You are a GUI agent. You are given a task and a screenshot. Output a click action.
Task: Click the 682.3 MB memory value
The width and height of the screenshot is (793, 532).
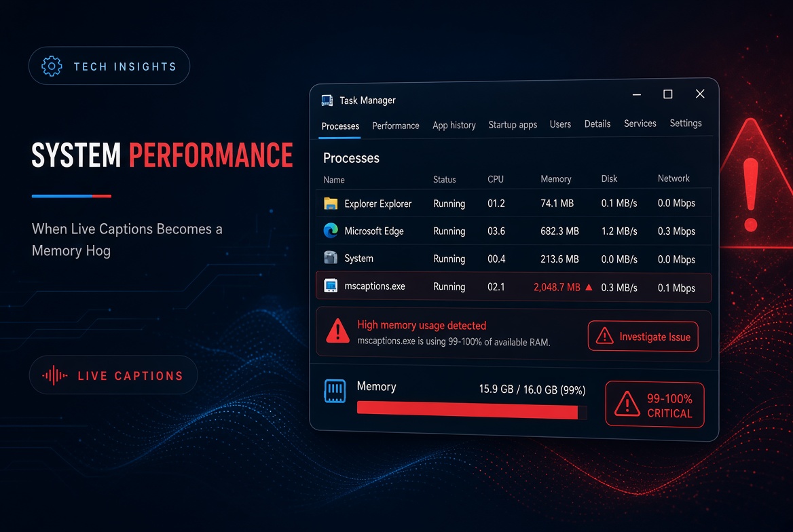click(x=559, y=231)
